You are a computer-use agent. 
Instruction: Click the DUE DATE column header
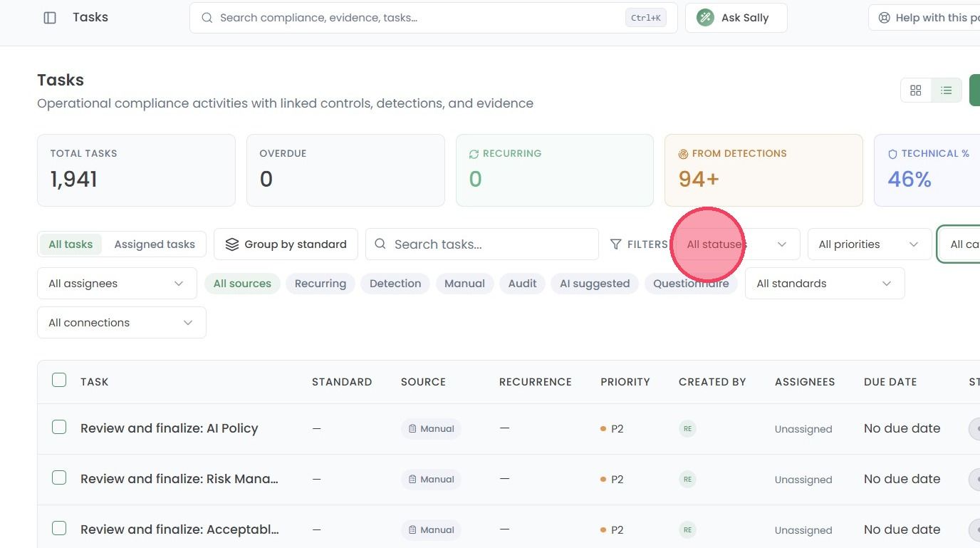pos(890,382)
